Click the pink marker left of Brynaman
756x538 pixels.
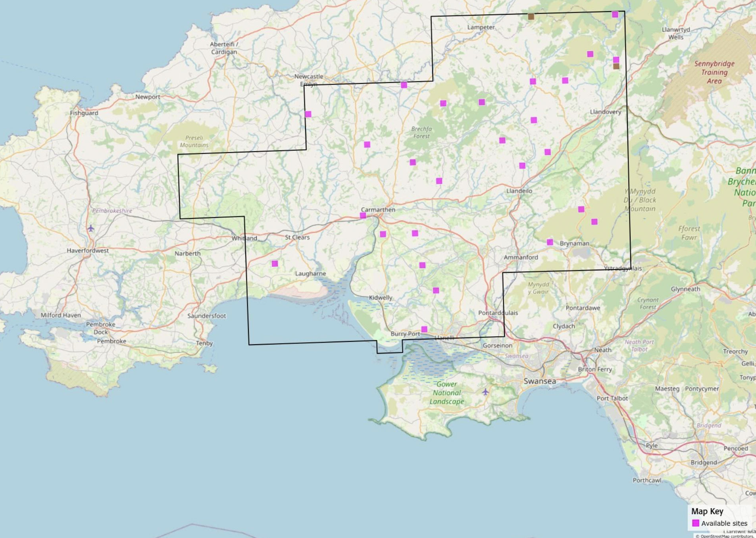click(550, 242)
